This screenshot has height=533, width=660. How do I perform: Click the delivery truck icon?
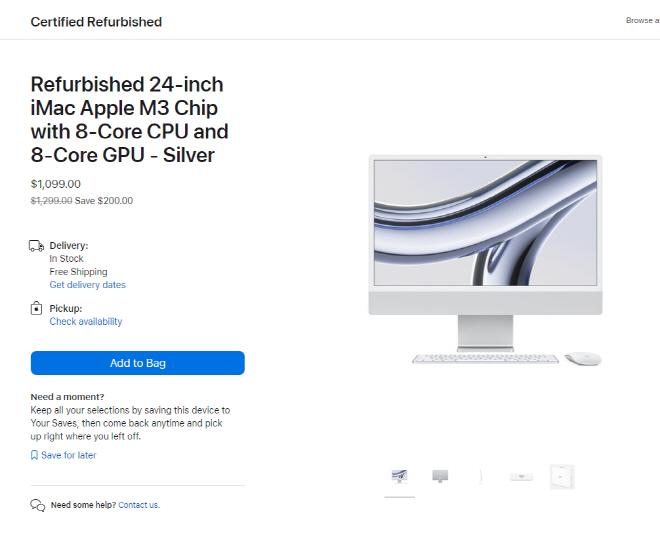[36, 246]
